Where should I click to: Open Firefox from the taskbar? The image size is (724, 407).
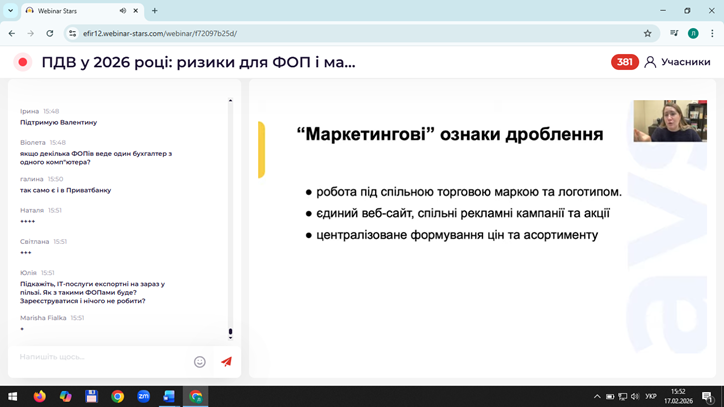[40, 396]
